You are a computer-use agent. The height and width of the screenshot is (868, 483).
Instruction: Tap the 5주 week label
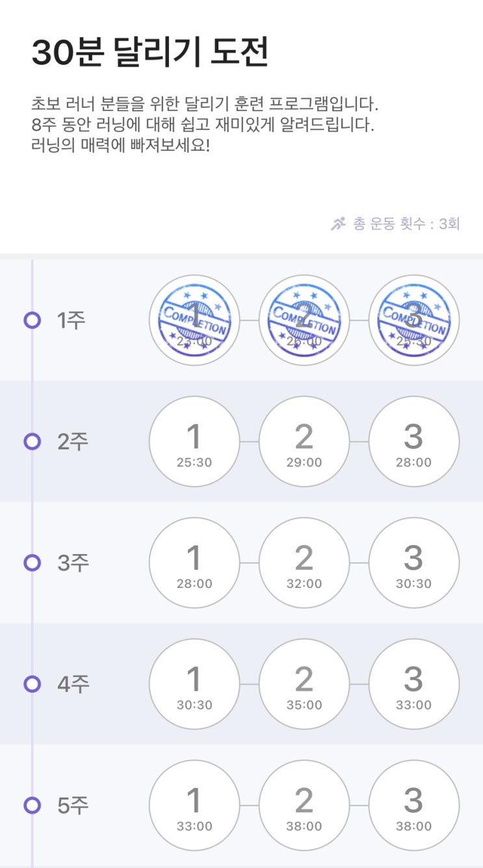click(73, 806)
